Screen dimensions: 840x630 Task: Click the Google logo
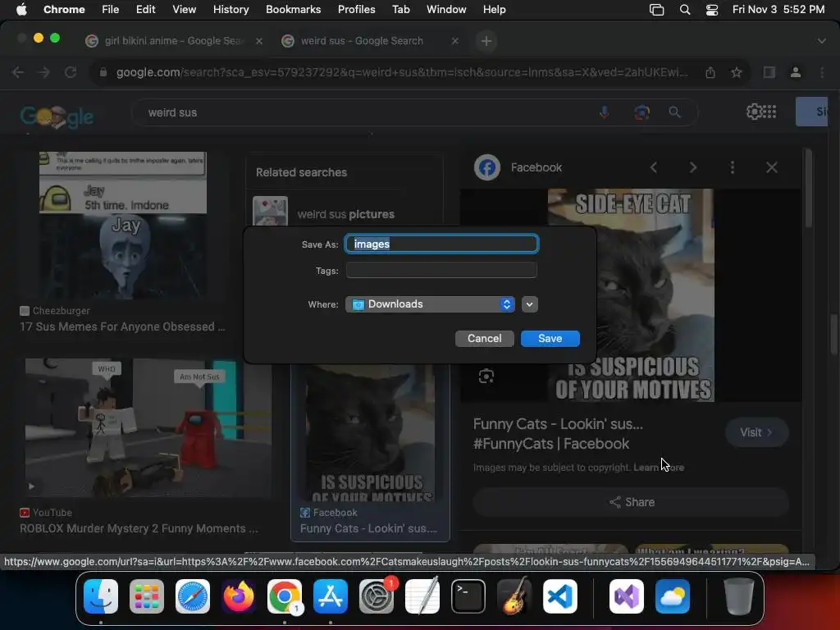[57, 115]
